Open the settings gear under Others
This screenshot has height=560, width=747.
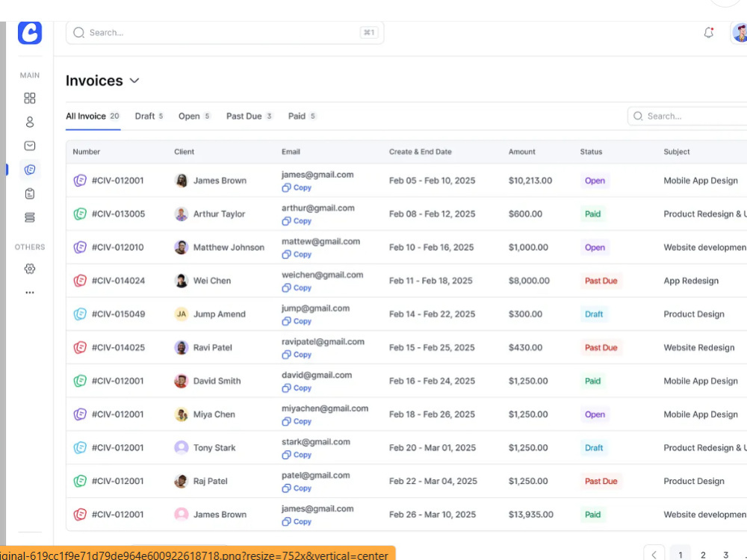tap(30, 269)
